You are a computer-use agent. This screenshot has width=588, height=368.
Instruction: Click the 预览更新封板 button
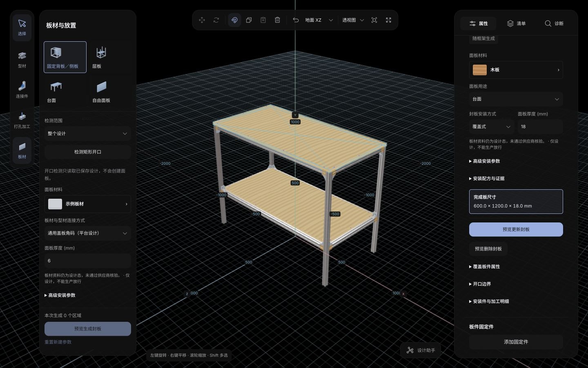pyautogui.click(x=516, y=230)
